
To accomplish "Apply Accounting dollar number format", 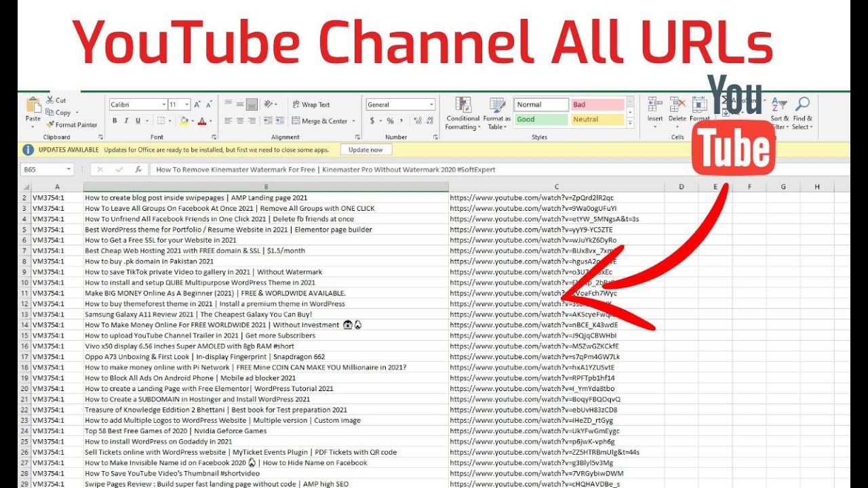I will point(372,121).
